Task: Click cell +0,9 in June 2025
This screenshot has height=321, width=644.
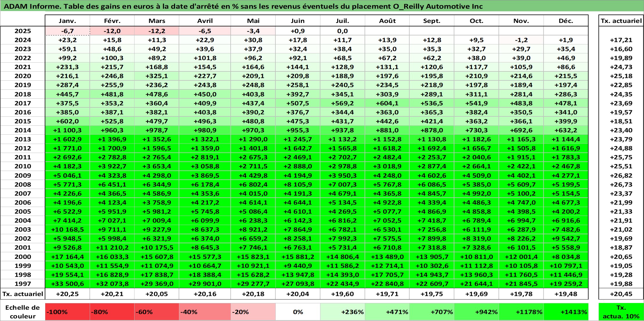Action: click(x=298, y=31)
